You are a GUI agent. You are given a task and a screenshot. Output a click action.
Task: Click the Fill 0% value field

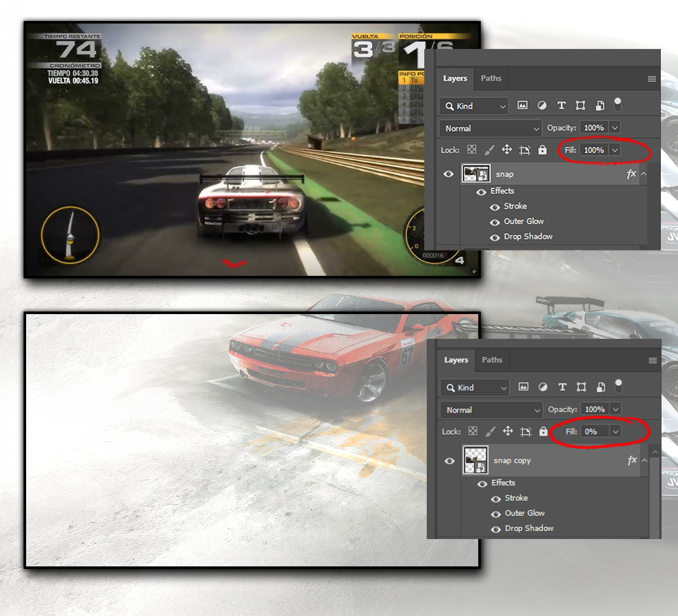pyautogui.click(x=593, y=432)
